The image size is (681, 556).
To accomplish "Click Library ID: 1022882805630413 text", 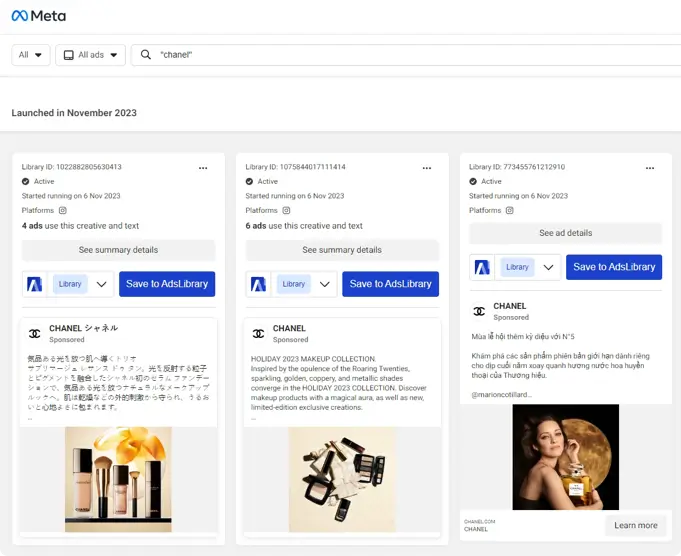I will tap(72, 167).
